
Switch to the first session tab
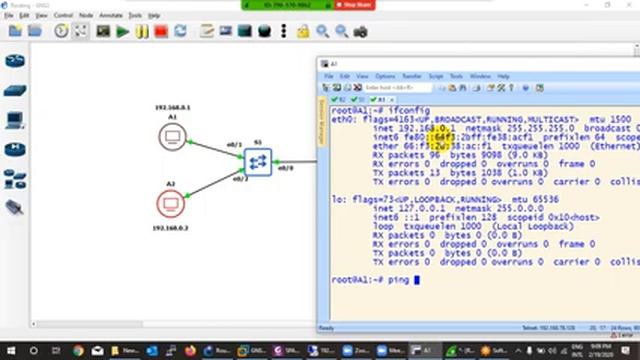338,100
